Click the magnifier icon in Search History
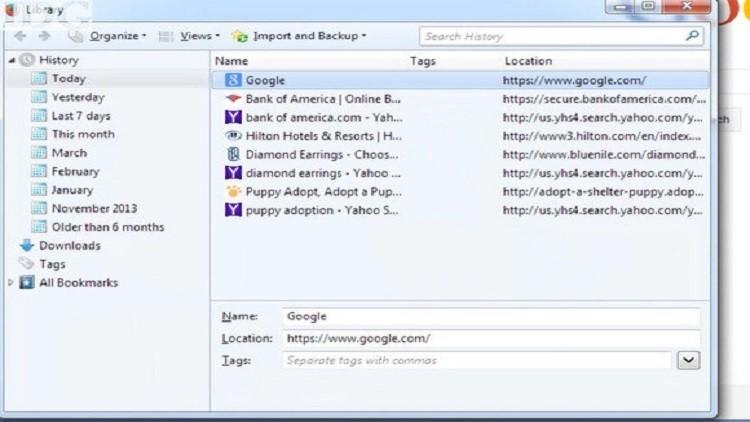 click(x=692, y=36)
